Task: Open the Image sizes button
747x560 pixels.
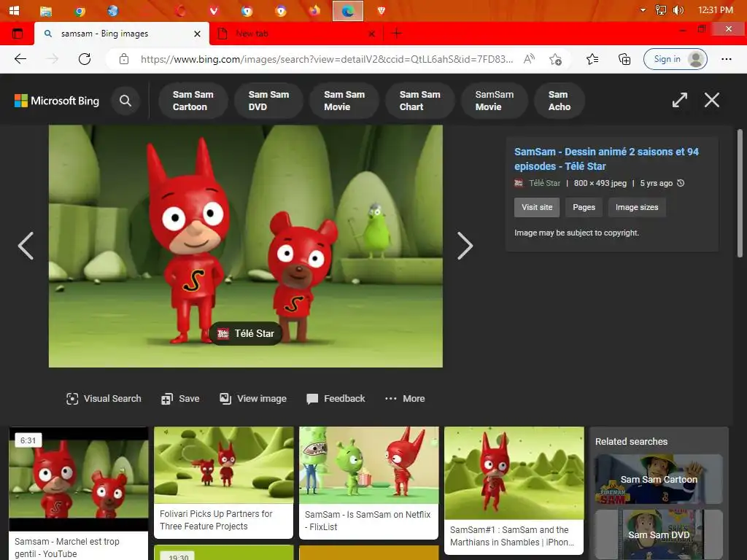Action: click(636, 207)
